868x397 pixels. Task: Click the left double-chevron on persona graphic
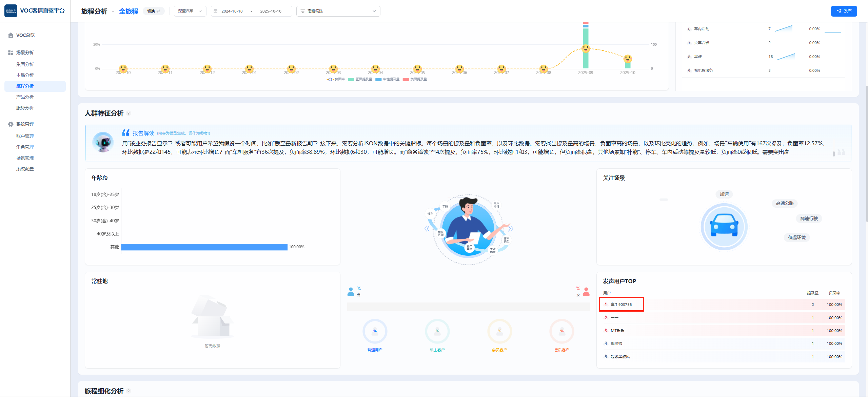(427, 229)
